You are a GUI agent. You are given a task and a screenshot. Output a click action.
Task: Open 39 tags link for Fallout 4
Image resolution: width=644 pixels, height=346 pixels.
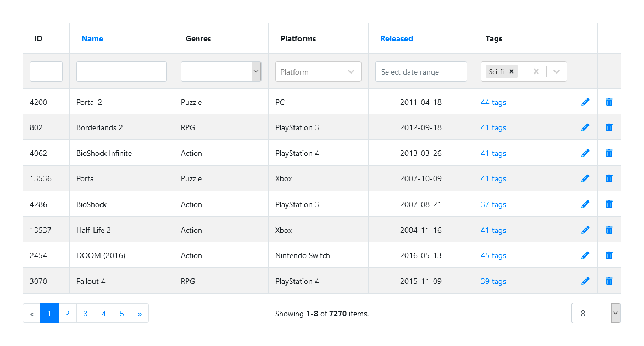pyautogui.click(x=493, y=281)
